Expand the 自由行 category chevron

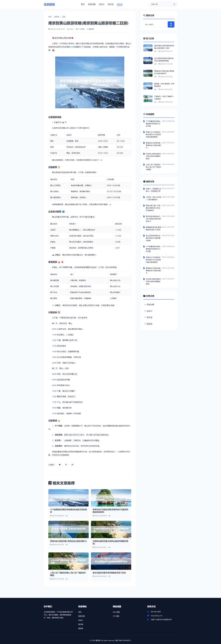point(145,311)
